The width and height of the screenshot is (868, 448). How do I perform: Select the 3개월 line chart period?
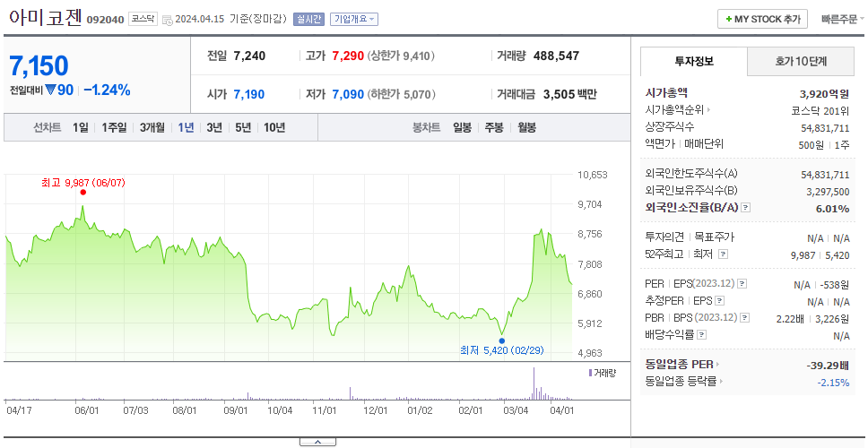point(152,128)
